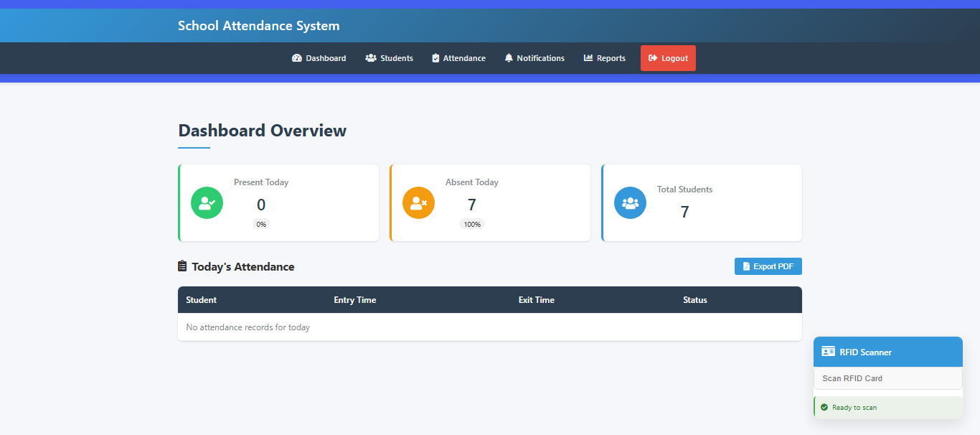Click the green check icon by Ready to scan
The width and height of the screenshot is (980, 435).
coord(824,407)
